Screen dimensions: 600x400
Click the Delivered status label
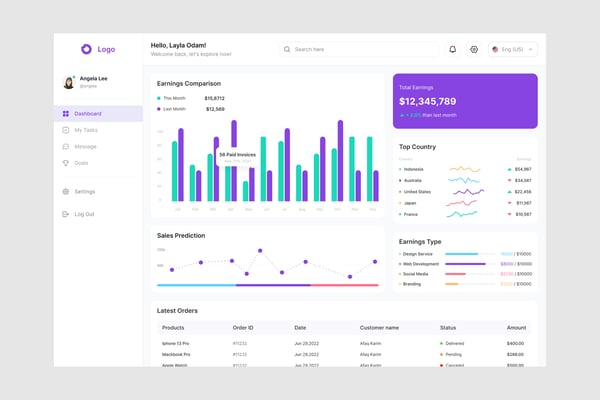coord(455,343)
